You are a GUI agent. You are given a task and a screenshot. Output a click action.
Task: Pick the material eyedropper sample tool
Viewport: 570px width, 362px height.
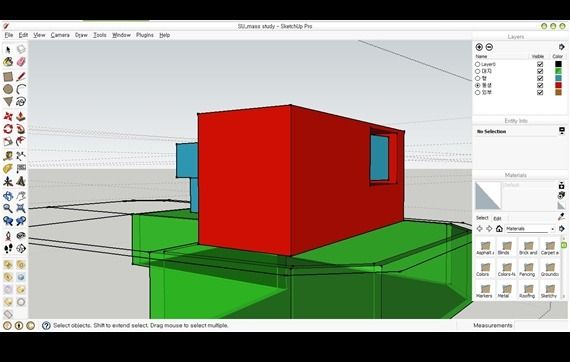(561, 217)
